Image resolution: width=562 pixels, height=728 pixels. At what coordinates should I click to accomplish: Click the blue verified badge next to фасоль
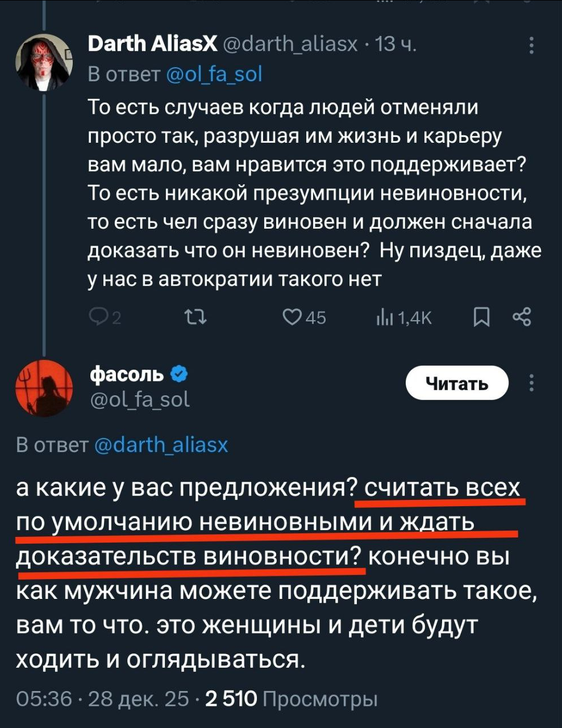(179, 374)
